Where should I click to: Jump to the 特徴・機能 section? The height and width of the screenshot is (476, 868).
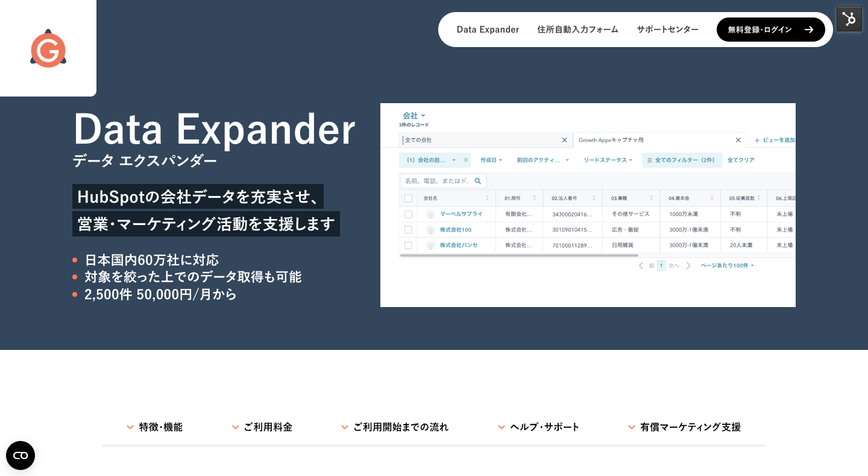pos(154,427)
